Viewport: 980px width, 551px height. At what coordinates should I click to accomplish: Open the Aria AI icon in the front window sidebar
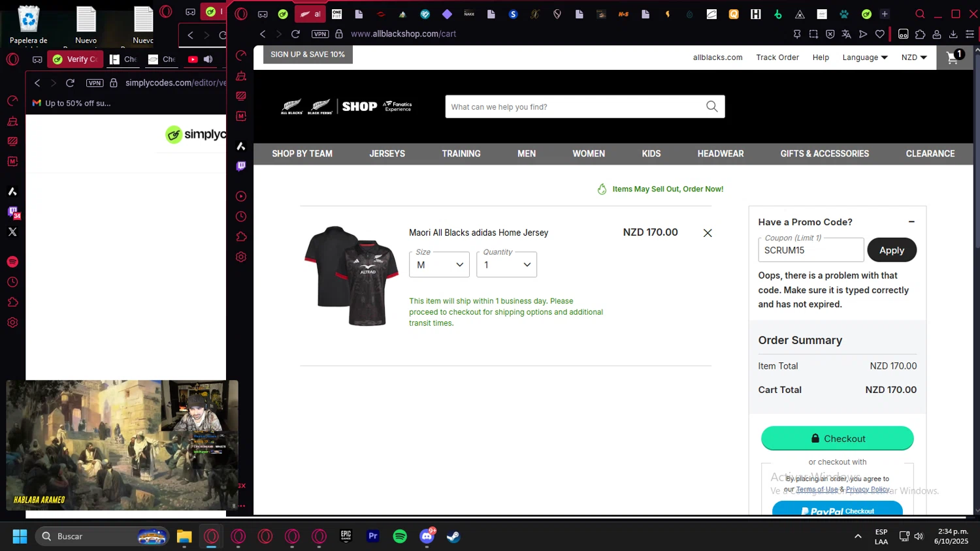point(241,146)
